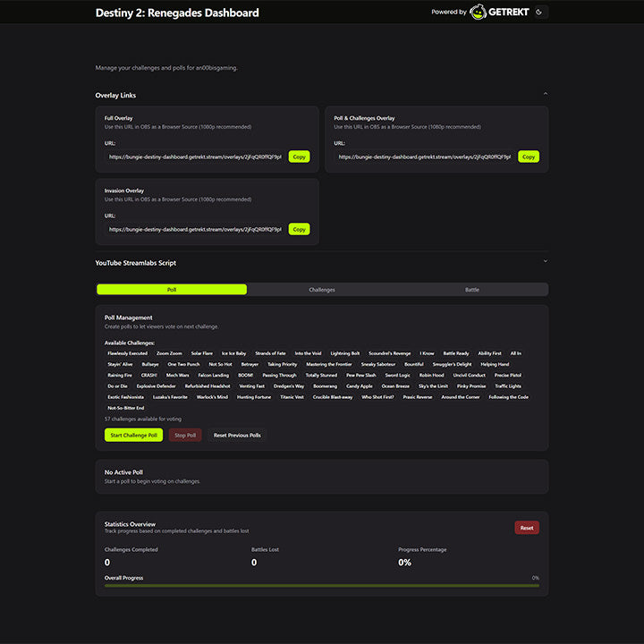Select the Do or Die challenge tag
Image resolution: width=644 pixels, height=644 pixels.
pyautogui.click(x=117, y=386)
